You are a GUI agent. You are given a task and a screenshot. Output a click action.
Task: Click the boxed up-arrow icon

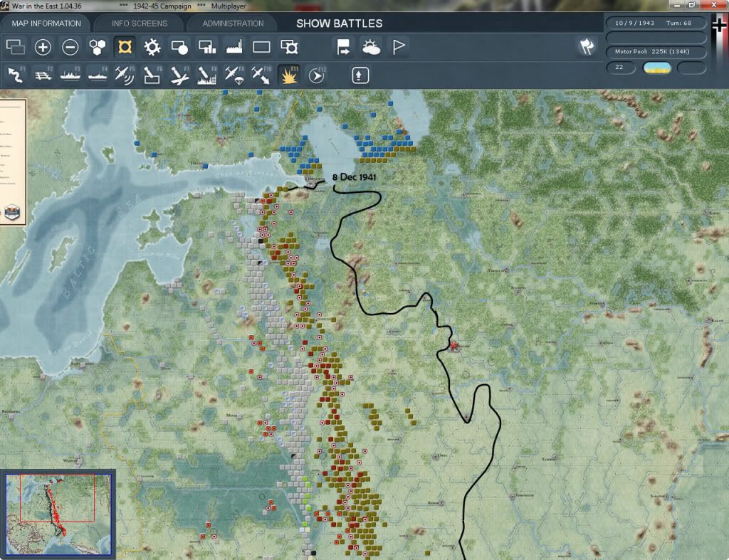[360, 75]
